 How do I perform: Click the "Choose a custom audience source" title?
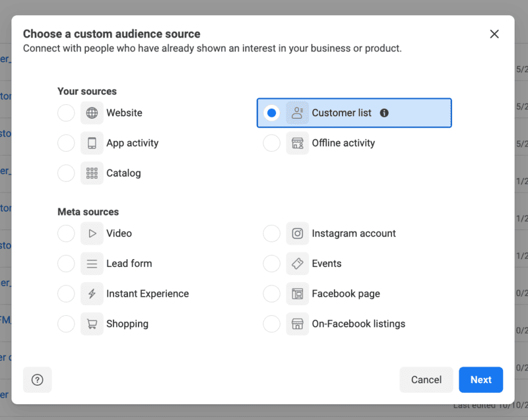point(112,34)
